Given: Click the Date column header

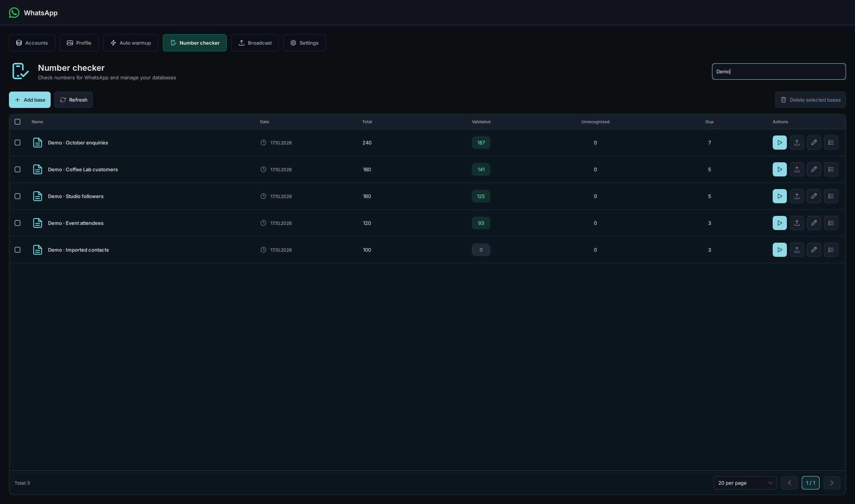Looking at the screenshot, I should tap(264, 122).
